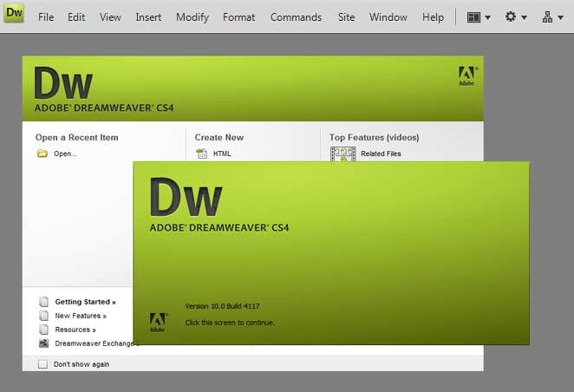Click the Open a Recent Item heading
This screenshot has width=574, height=392.
[76, 138]
